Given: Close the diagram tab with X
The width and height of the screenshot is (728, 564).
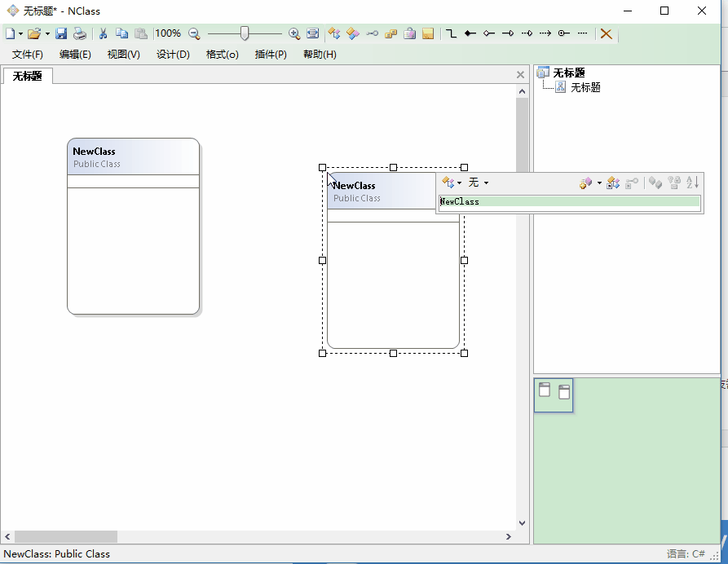Looking at the screenshot, I should point(520,75).
